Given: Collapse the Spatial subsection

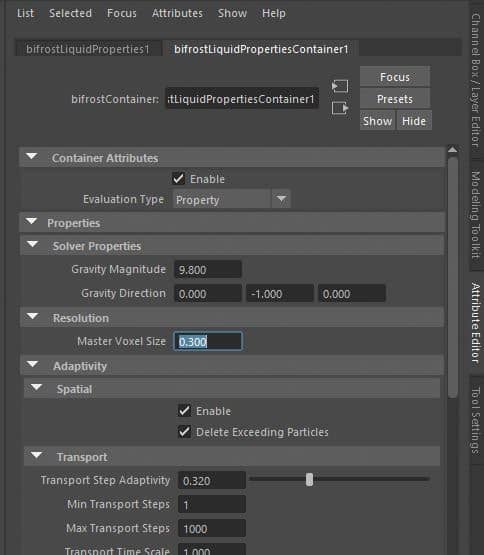Looking at the screenshot, I should point(36,387).
